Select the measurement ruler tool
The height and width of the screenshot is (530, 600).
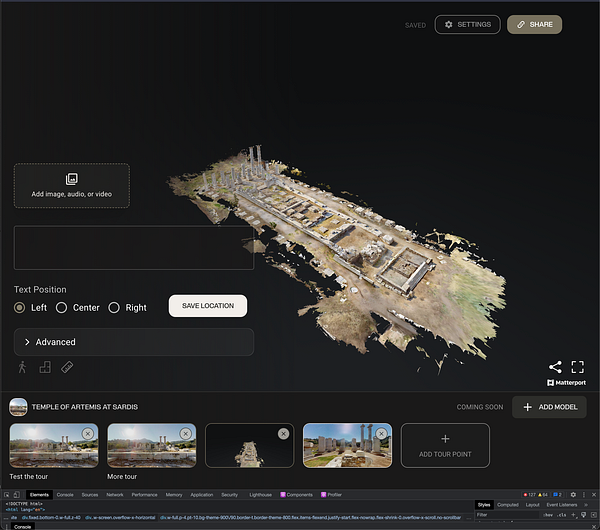pyautogui.click(x=68, y=367)
